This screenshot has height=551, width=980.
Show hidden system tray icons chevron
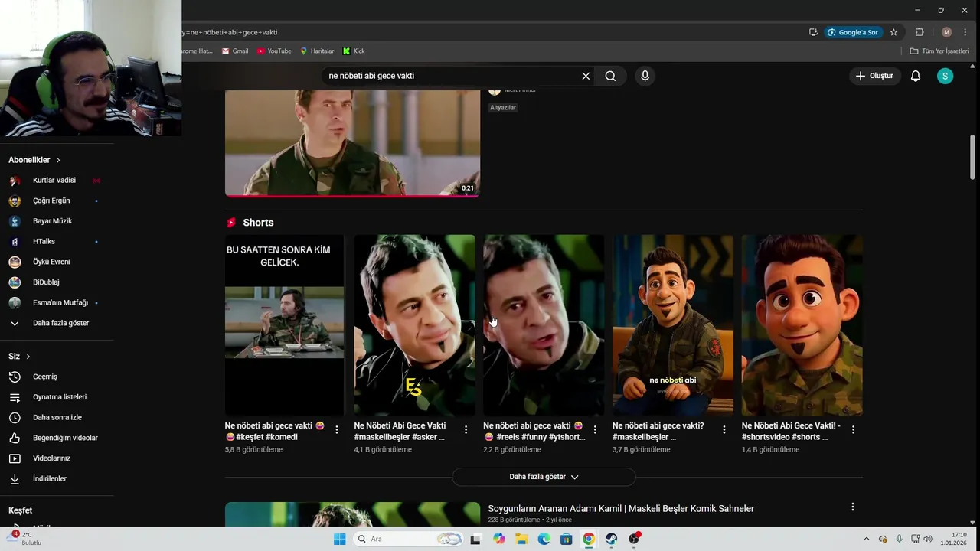867,539
